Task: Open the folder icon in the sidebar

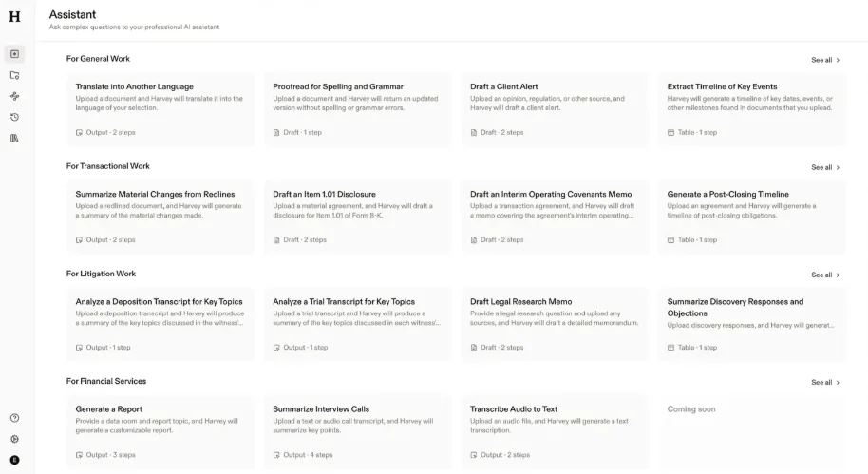Action: (x=15, y=75)
